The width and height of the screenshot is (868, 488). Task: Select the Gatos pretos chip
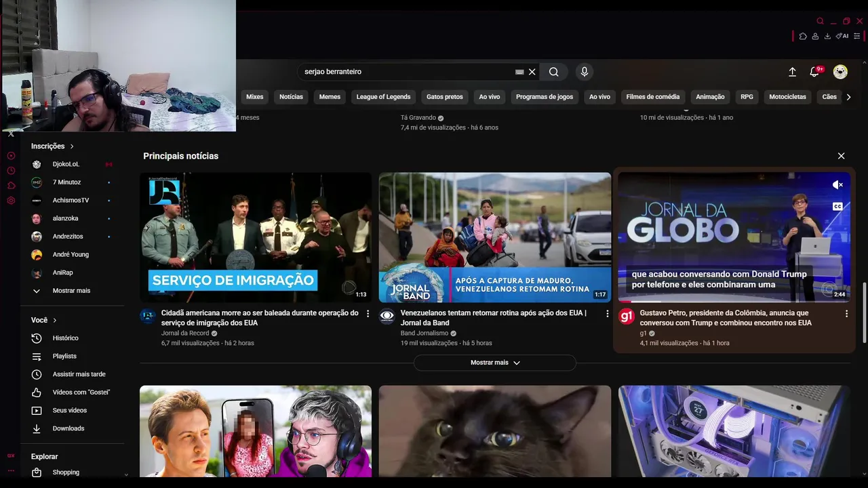[x=445, y=97]
